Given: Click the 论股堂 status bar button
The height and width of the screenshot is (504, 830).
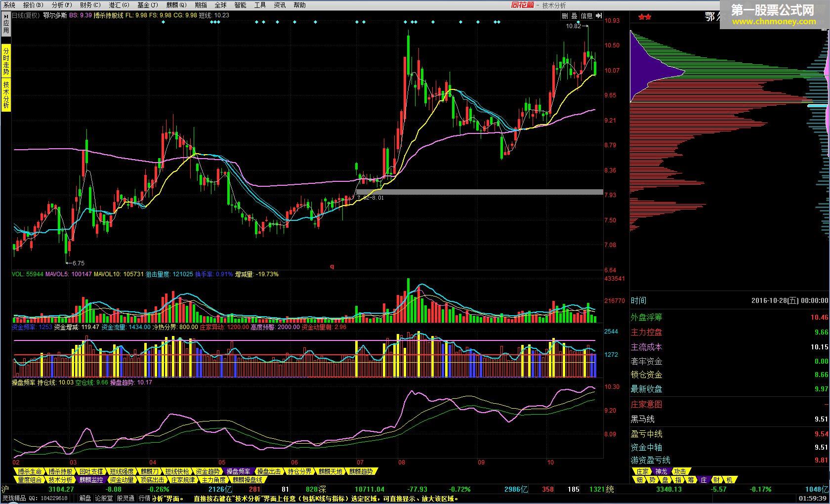Looking at the screenshot, I should click(x=104, y=498).
